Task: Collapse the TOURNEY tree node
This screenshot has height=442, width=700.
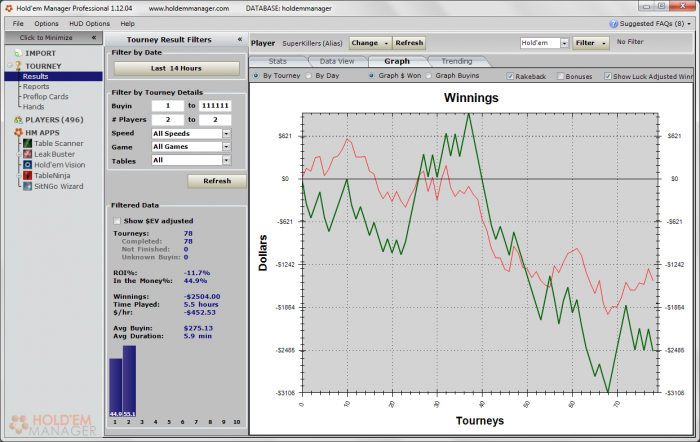Action: 10,66
